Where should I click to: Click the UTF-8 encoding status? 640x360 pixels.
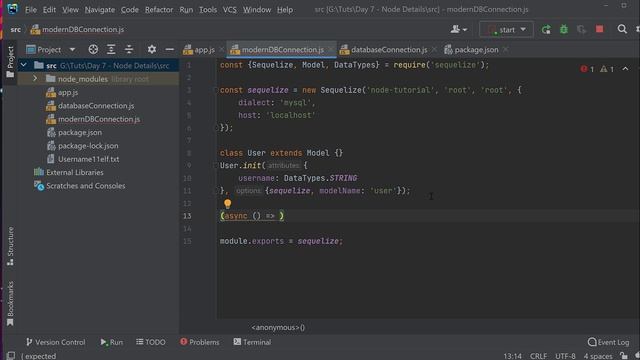coord(565,356)
